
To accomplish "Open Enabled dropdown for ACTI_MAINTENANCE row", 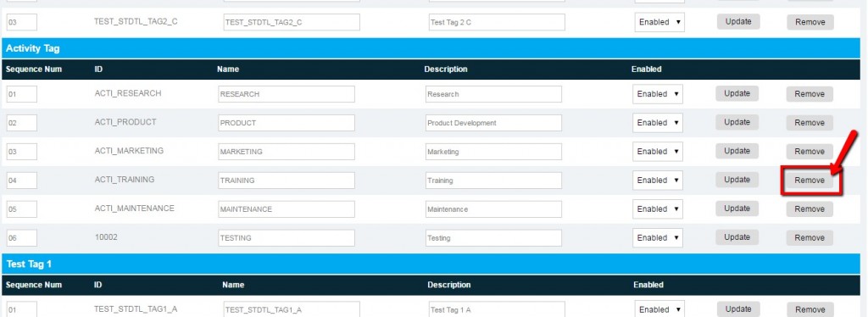I will (x=658, y=209).
